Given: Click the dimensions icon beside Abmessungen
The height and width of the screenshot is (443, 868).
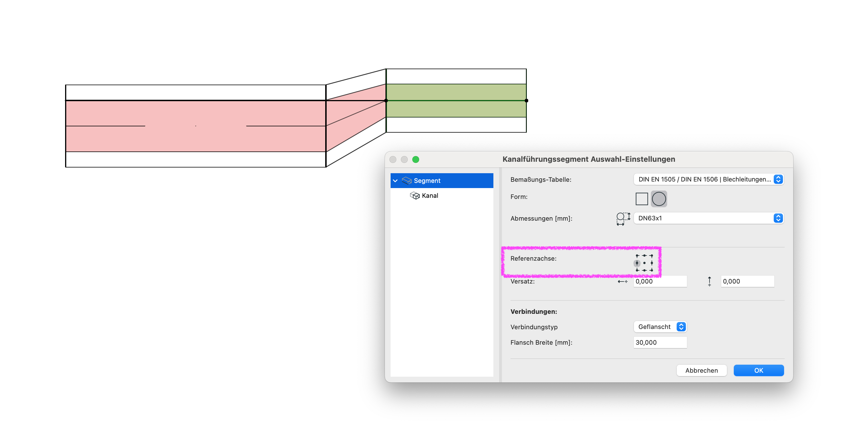Looking at the screenshot, I should click(623, 219).
